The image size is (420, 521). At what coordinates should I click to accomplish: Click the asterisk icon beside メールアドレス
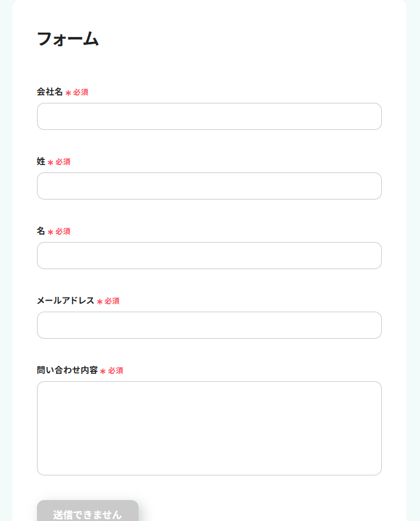100,302
